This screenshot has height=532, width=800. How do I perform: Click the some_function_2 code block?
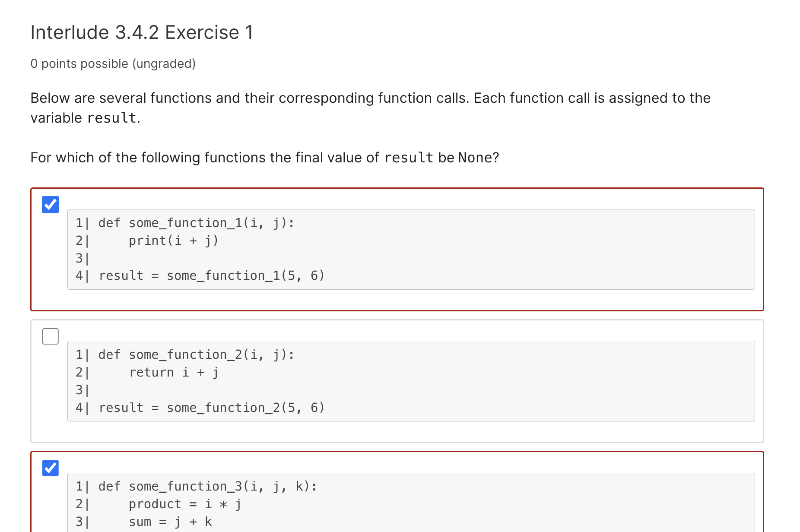[410, 381]
